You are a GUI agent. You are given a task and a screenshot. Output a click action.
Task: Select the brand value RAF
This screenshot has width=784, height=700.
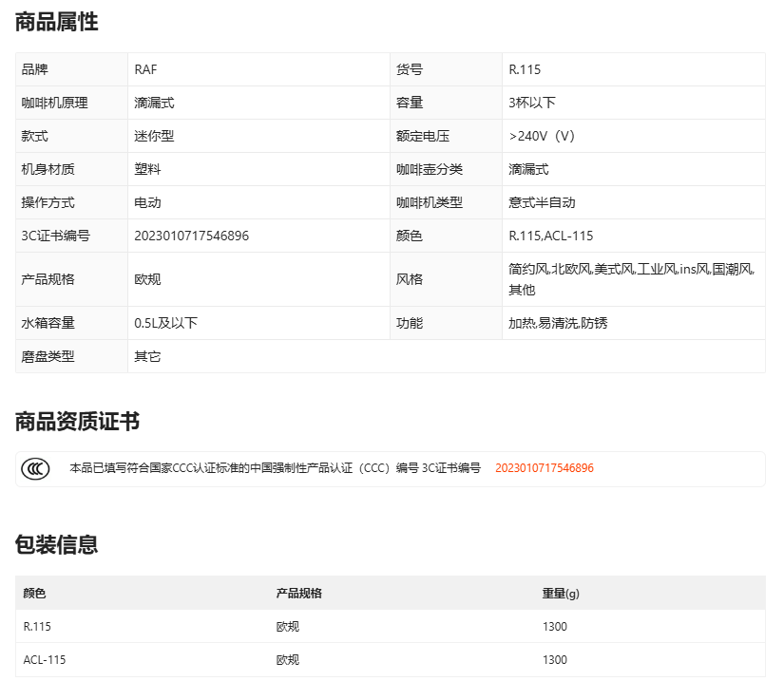point(145,69)
